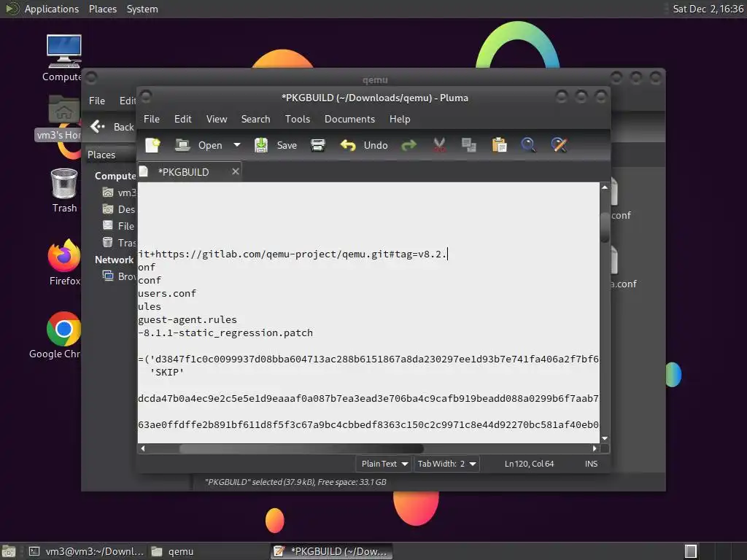Image resolution: width=747 pixels, height=560 pixels.
Task: Click Places header in file manager sidebar
Action: pos(101,155)
